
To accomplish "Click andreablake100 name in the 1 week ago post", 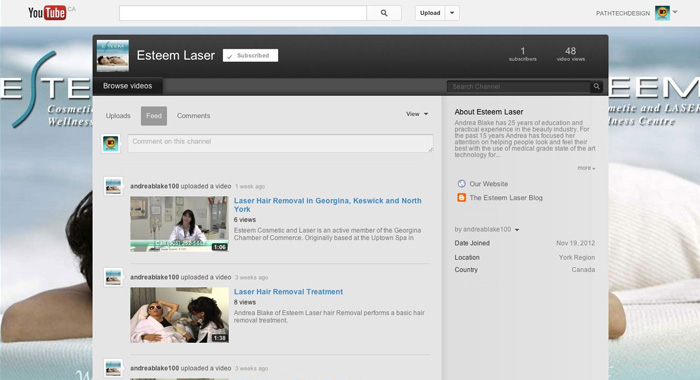I will point(154,186).
